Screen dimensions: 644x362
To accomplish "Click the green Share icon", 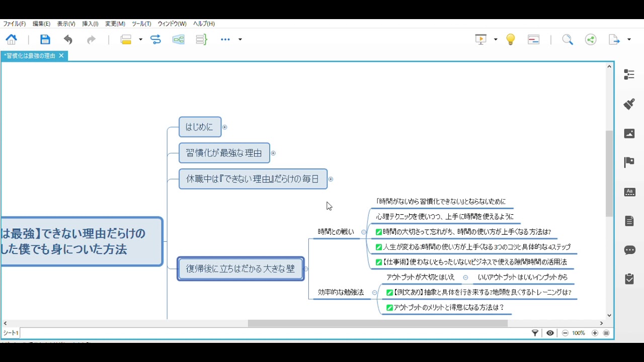I will point(591,40).
